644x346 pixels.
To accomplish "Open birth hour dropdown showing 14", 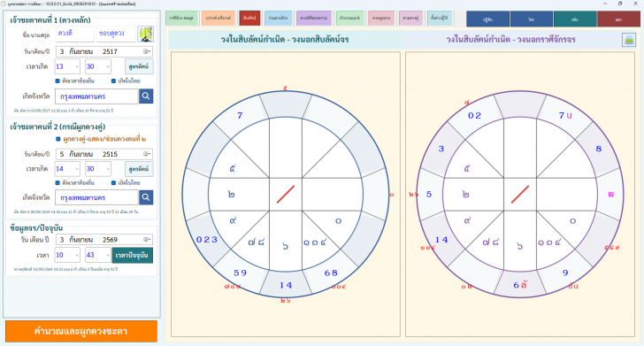I will tap(67, 169).
